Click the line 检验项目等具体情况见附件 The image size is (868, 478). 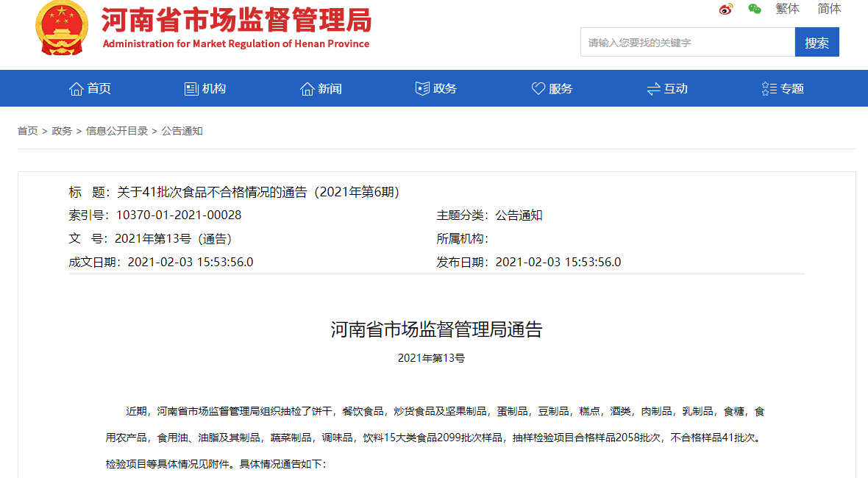click(x=216, y=464)
